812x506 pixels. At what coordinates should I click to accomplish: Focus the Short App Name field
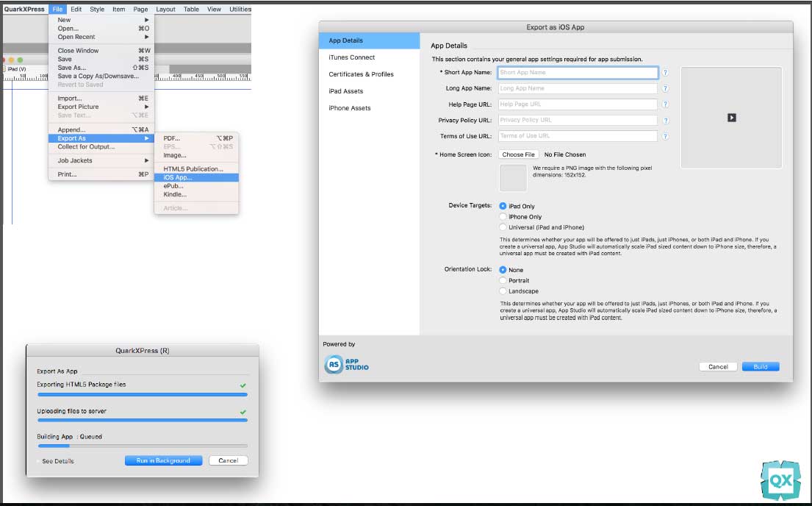point(578,73)
